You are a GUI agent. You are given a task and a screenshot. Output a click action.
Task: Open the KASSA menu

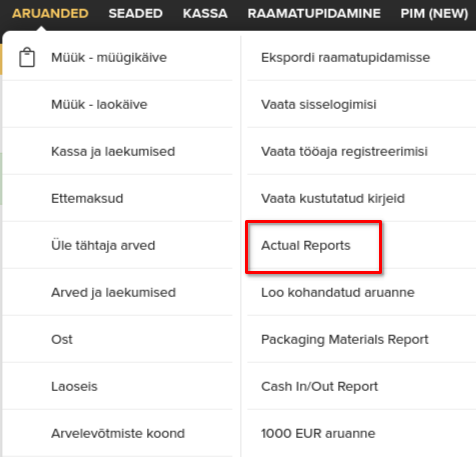pos(205,14)
